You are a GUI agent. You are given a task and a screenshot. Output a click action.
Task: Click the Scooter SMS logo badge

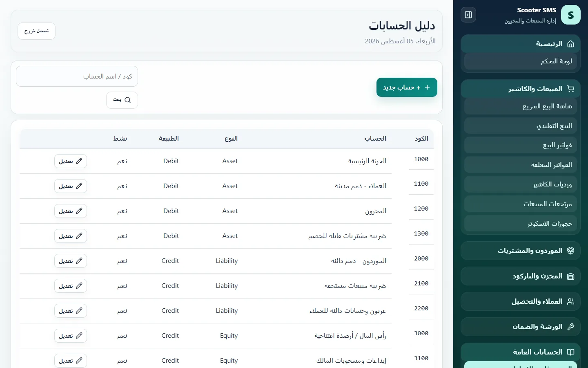pyautogui.click(x=571, y=15)
